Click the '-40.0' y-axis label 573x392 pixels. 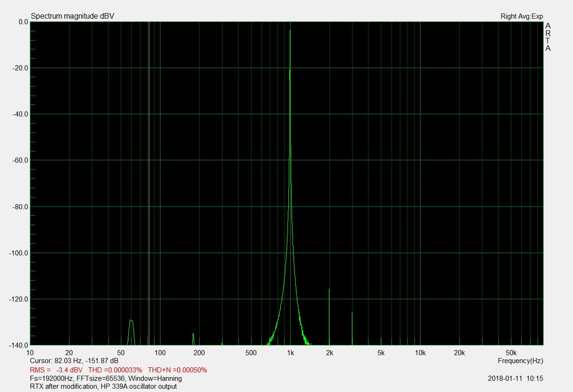(21, 114)
